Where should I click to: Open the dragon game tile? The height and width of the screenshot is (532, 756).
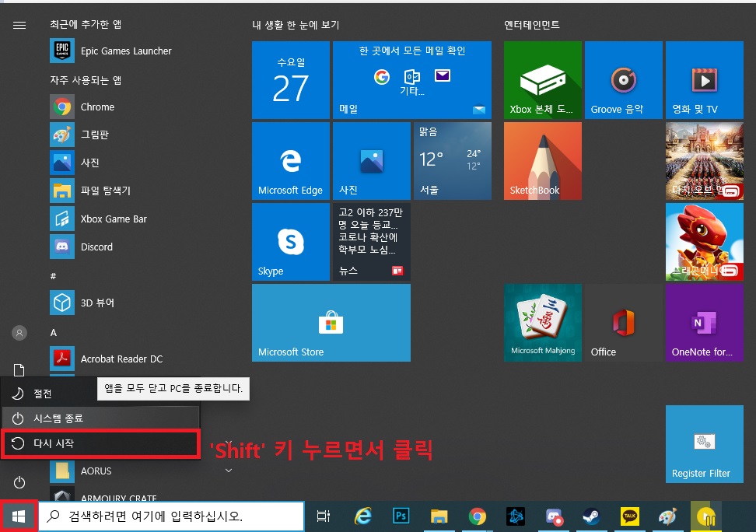click(705, 242)
